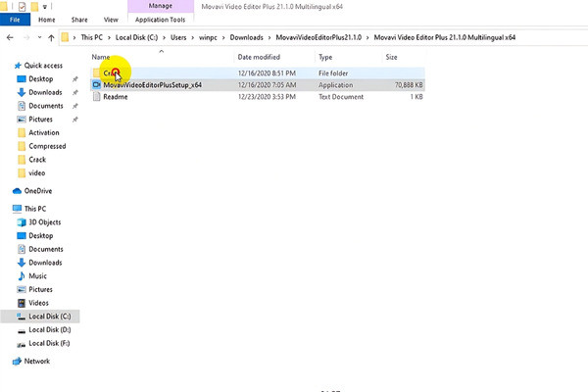Click Pictures icon under This PC

point(22,290)
